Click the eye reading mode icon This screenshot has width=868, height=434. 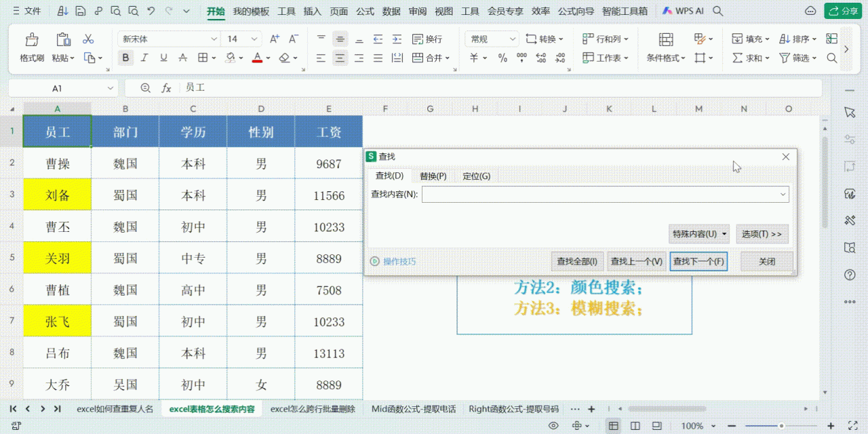point(553,426)
